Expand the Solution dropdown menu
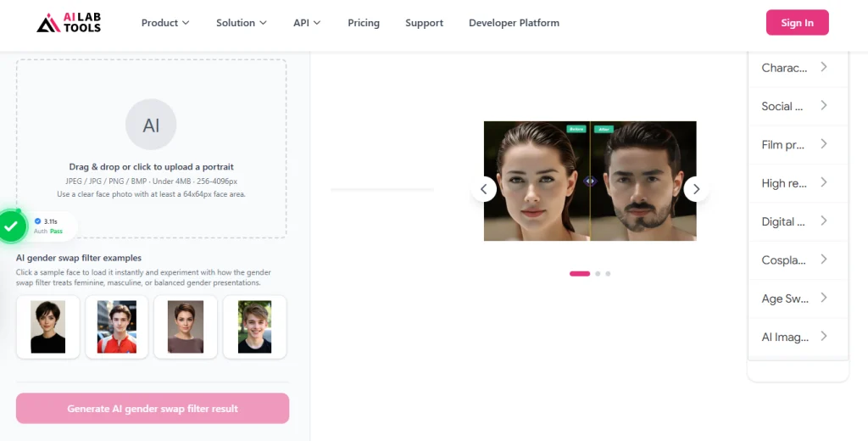 point(241,23)
